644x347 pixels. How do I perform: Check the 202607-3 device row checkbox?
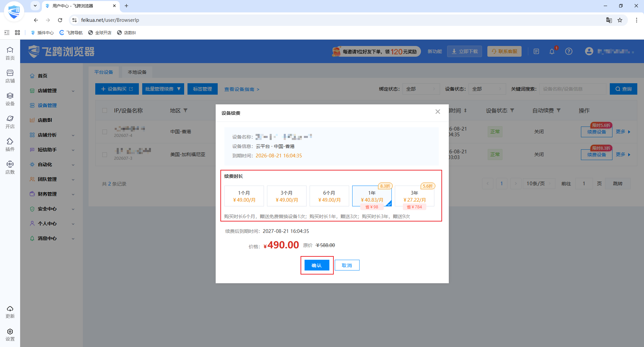pos(105,155)
